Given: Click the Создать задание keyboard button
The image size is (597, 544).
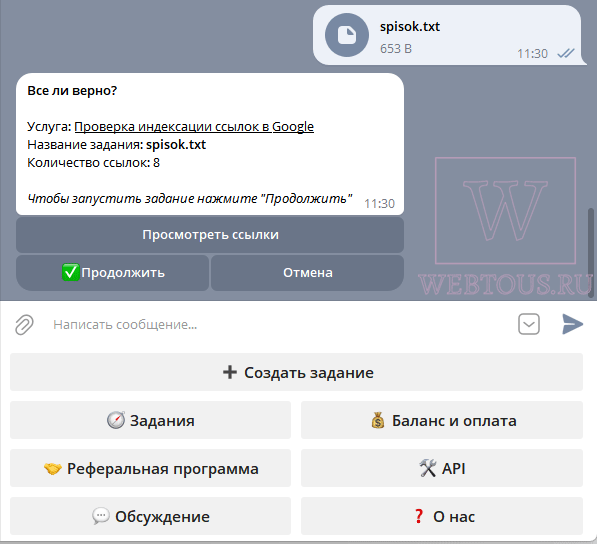Looking at the screenshot, I should [x=296, y=372].
